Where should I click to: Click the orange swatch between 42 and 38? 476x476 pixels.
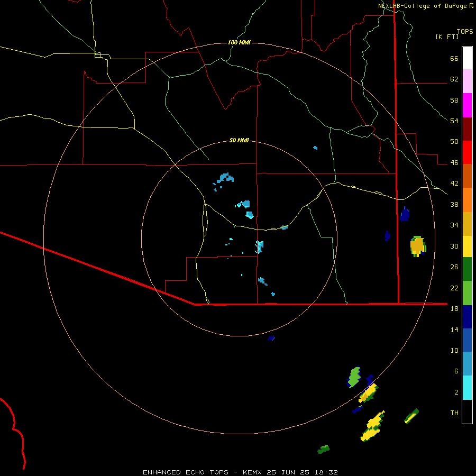[x=467, y=200]
